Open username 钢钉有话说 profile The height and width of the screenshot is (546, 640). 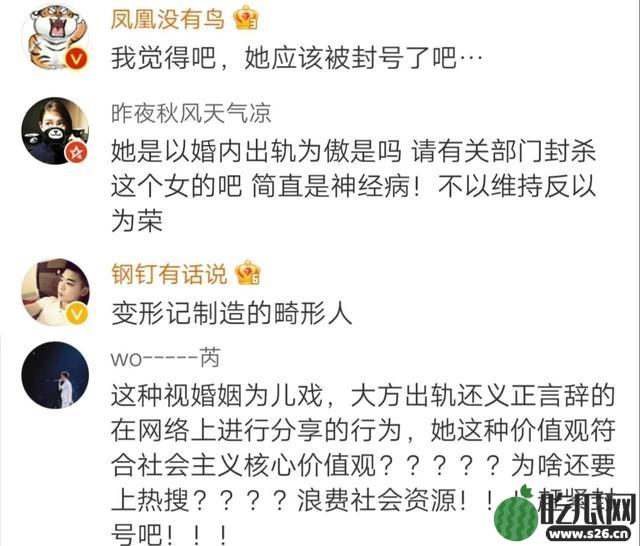click(169, 274)
